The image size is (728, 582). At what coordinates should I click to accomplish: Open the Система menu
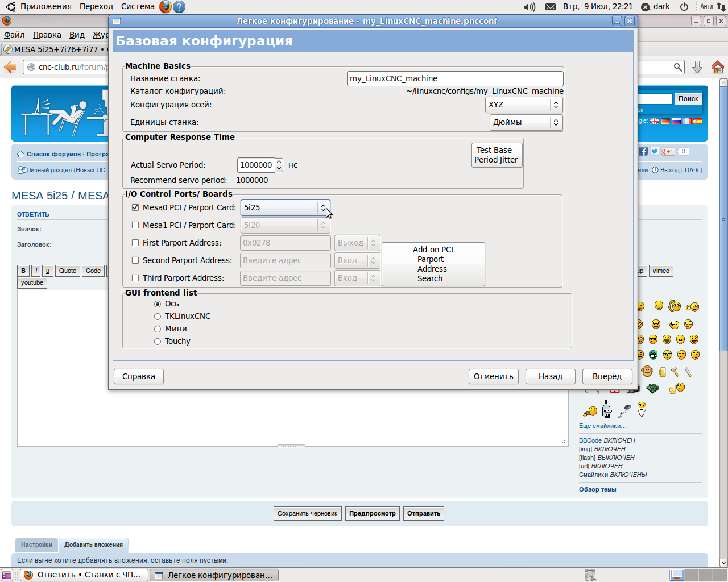click(138, 6)
